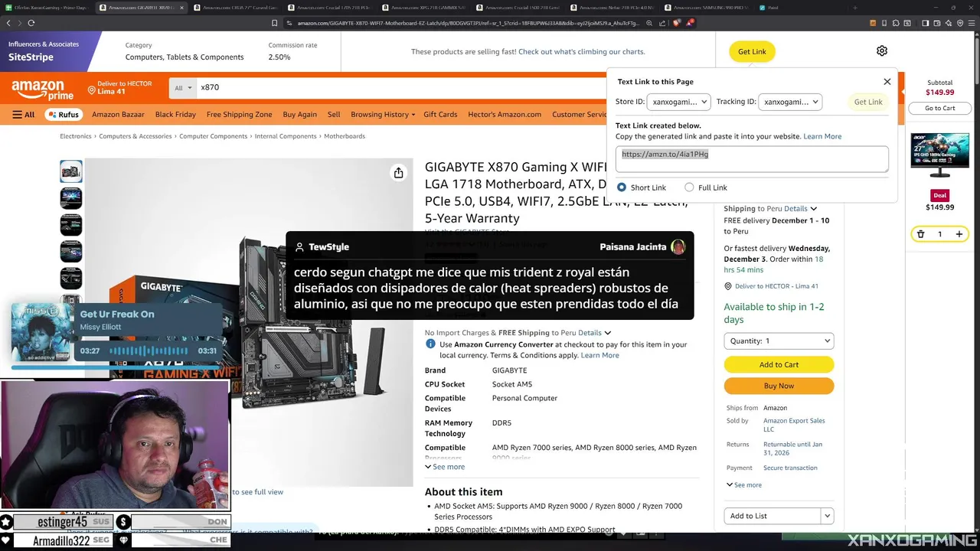
Task: Click Add to List button
Action: coord(773,516)
